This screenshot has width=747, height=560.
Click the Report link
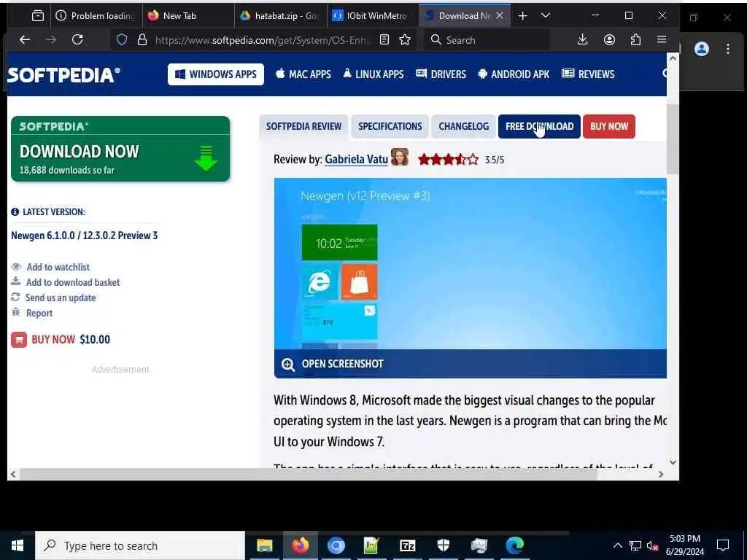click(x=39, y=313)
